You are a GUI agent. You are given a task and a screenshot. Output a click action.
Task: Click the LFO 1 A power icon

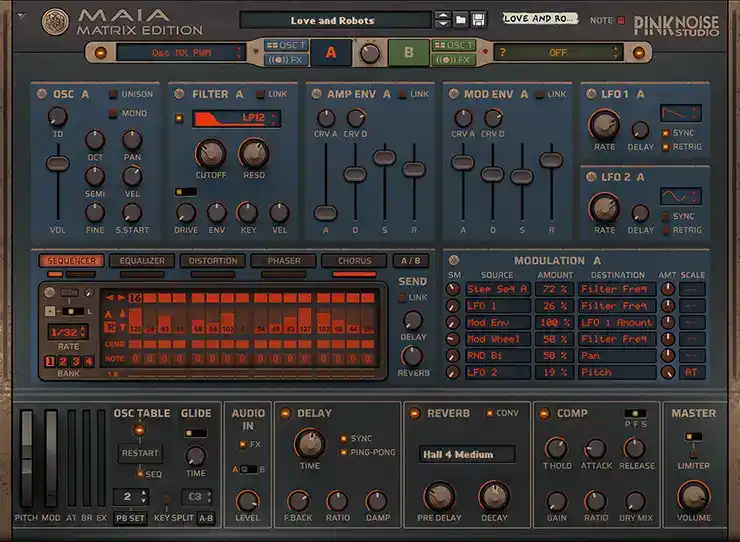tap(591, 94)
